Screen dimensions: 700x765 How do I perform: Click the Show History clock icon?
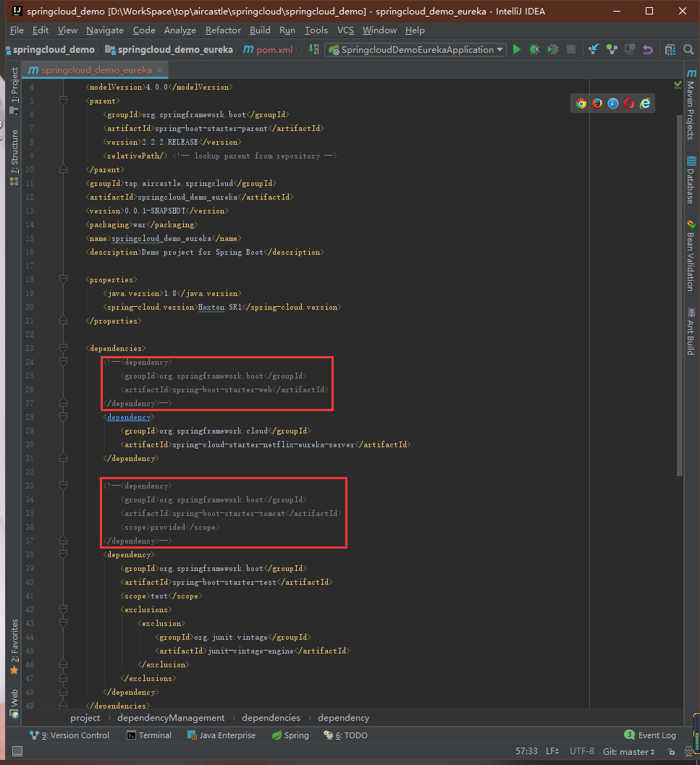point(630,49)
